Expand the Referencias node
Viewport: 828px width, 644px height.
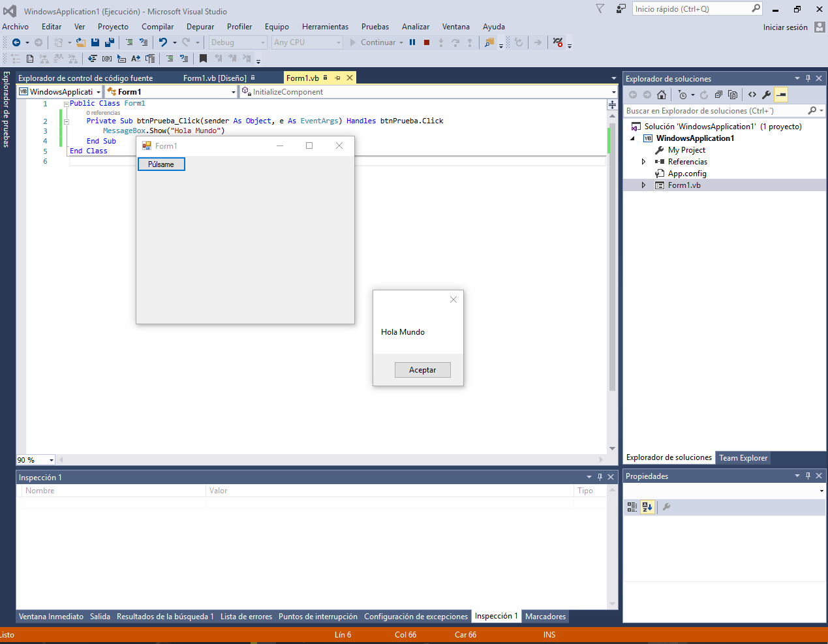tap(643, 162)
